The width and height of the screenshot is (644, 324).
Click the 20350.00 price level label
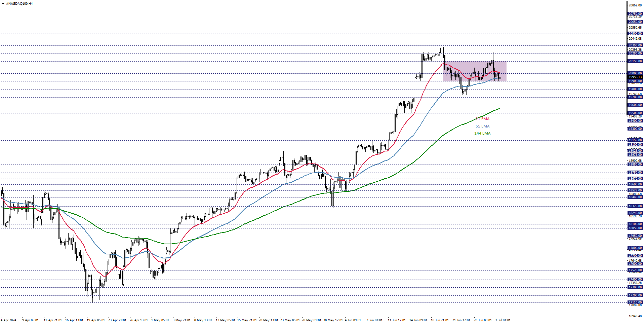coord(635,45)
